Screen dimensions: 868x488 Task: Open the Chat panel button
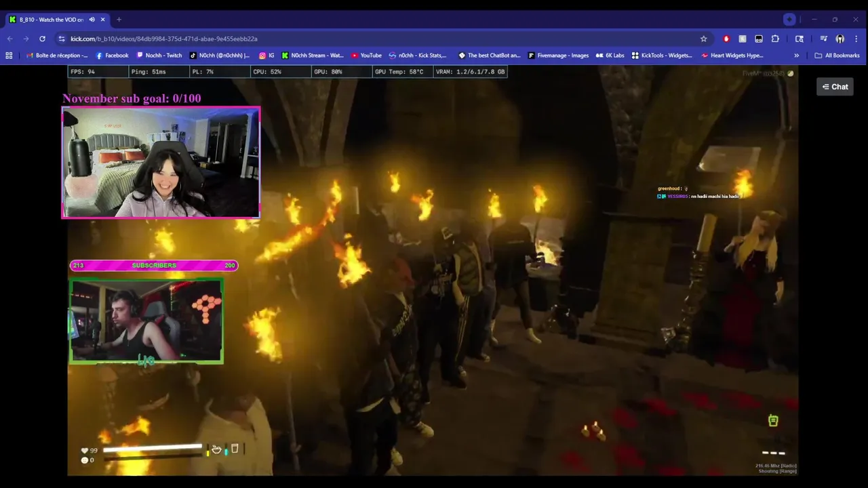pyautogui.click(x=835, y=87)
